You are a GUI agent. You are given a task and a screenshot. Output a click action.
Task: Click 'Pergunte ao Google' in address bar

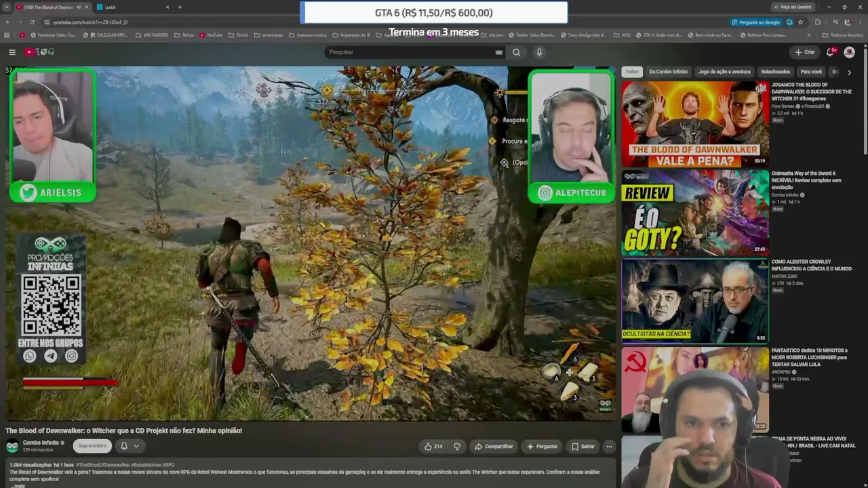pos(755,22)
